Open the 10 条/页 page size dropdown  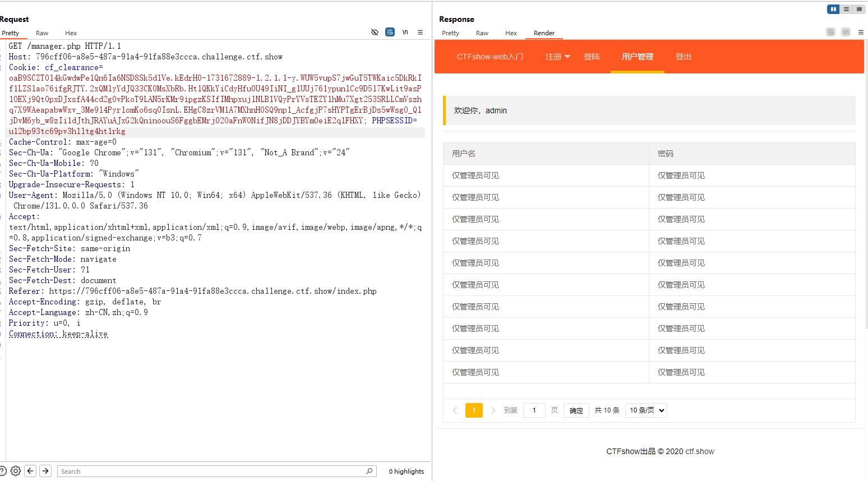[x=646, y=410]
